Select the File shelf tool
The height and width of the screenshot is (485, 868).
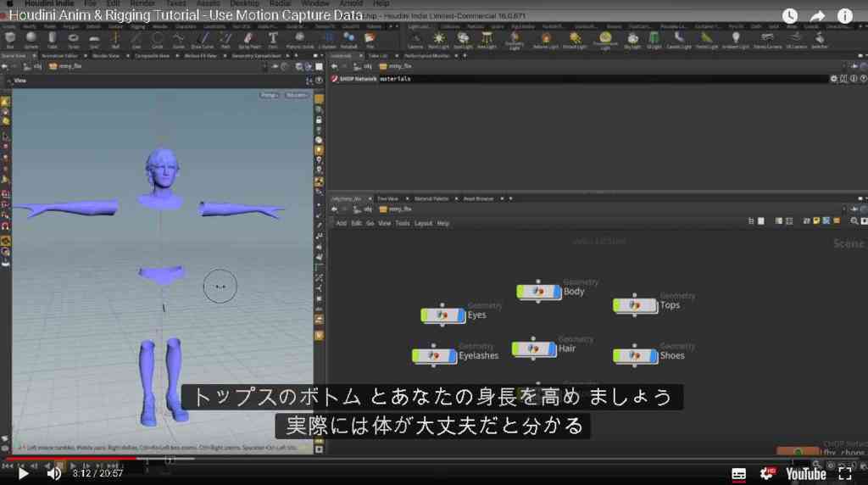pyautogui.click(x=370, y=39)
